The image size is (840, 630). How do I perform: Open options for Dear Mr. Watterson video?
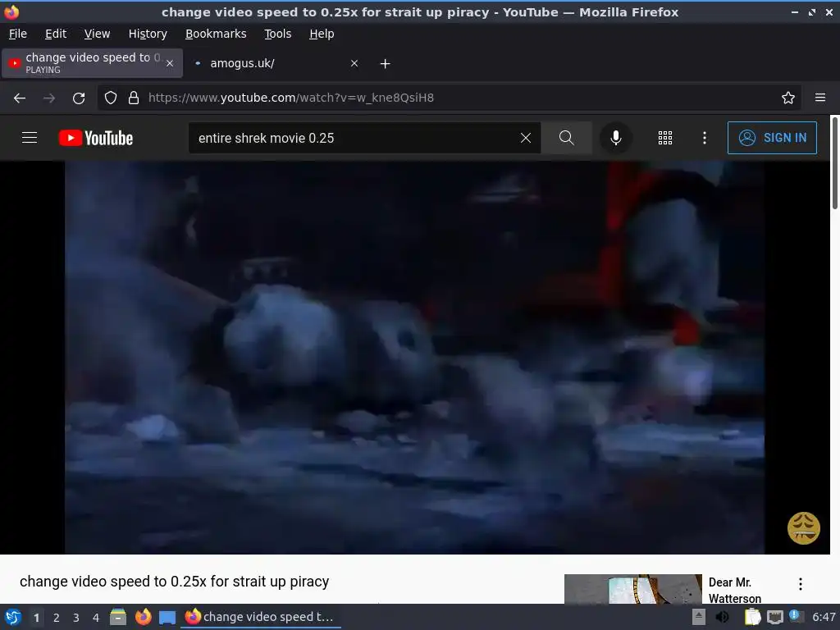pos(801,584)
